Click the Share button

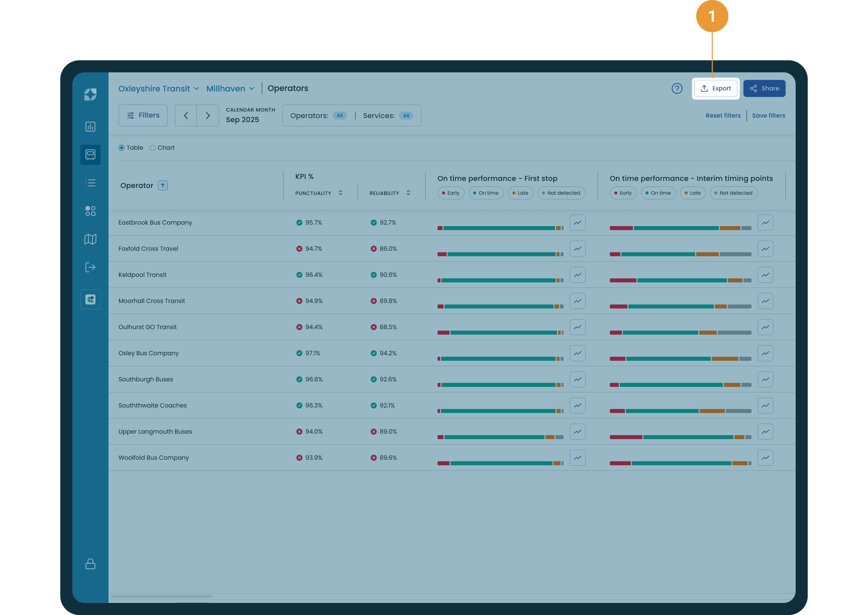[764, 88]
